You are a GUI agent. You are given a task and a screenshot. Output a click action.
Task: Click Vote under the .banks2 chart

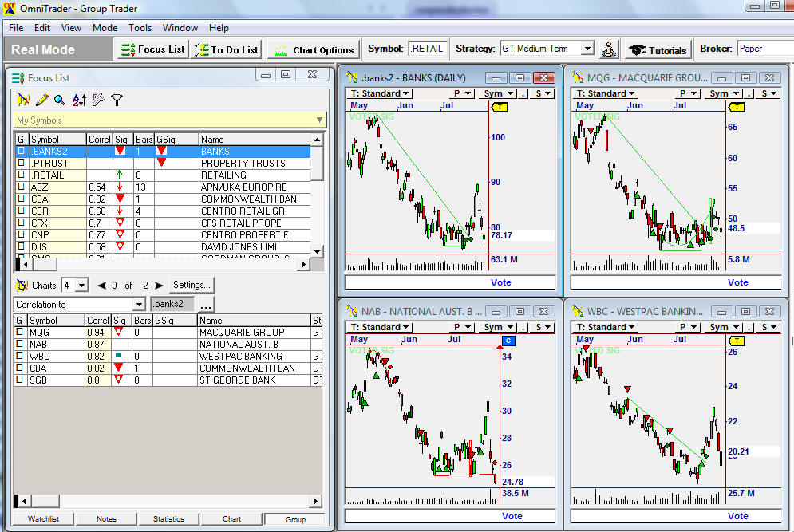click(501, 282)
